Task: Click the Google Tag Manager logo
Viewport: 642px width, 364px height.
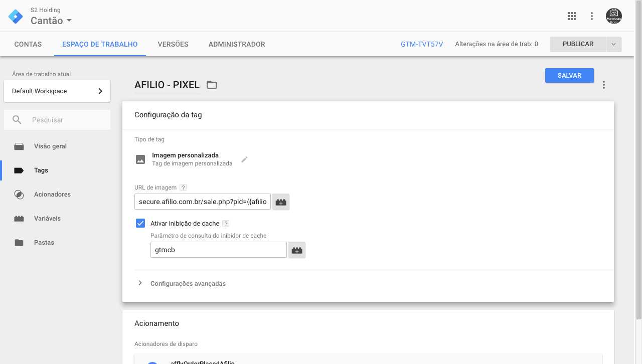Action: coord(16,17)
